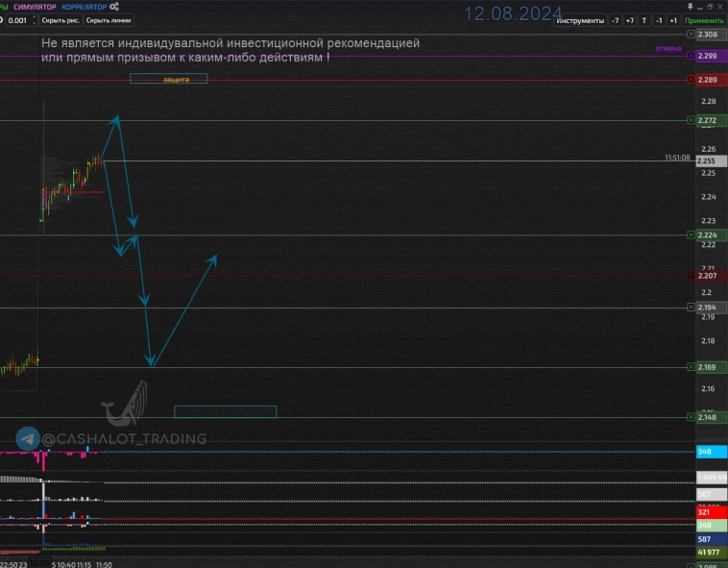Select the green 2.272 price label

coord(712,120)
